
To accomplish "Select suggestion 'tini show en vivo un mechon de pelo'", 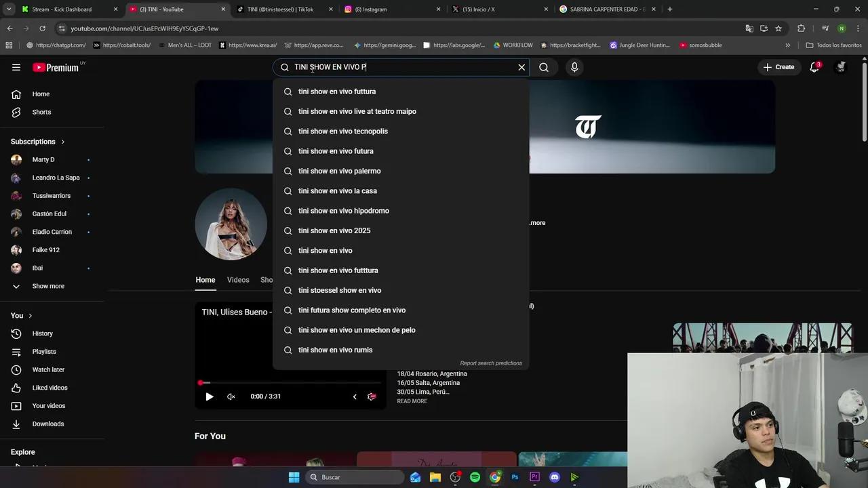I will [401, 330].
